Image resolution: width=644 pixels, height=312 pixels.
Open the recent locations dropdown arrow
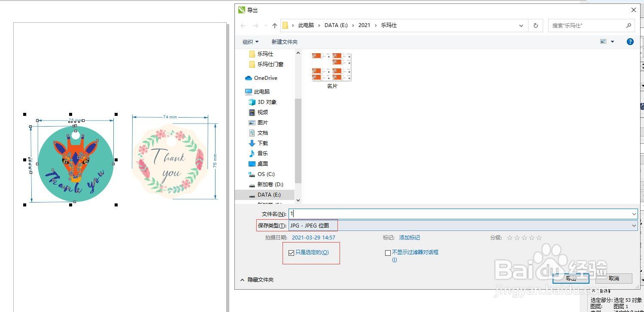(265, 26)
